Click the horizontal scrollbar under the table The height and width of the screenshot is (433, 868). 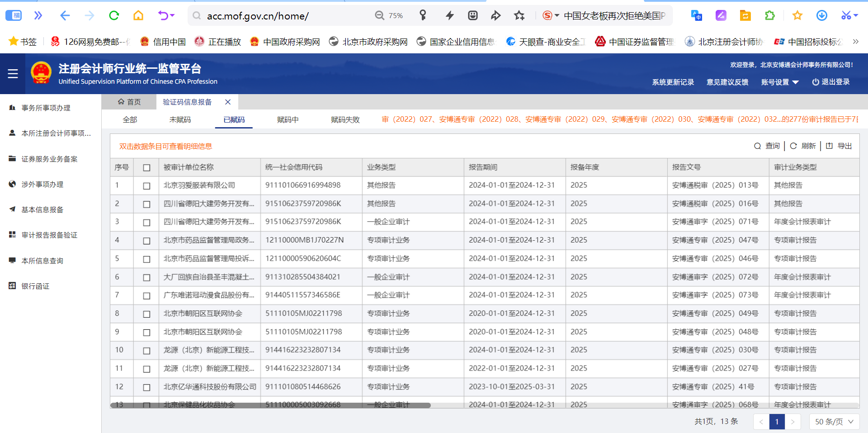tap(270, 405)
